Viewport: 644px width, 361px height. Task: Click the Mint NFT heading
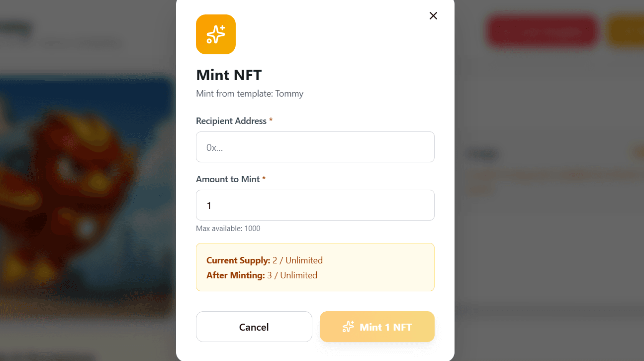229,75
